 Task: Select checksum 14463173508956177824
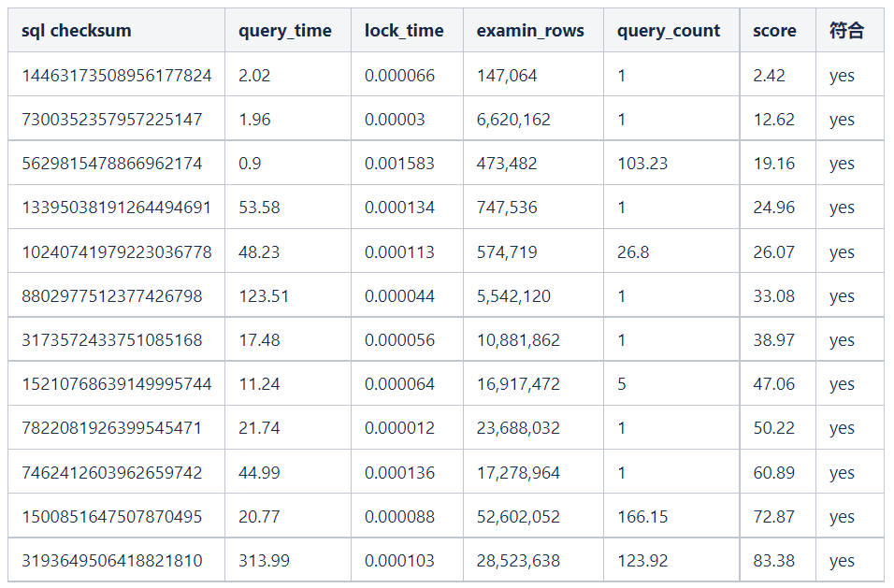(x=117, y=75)
